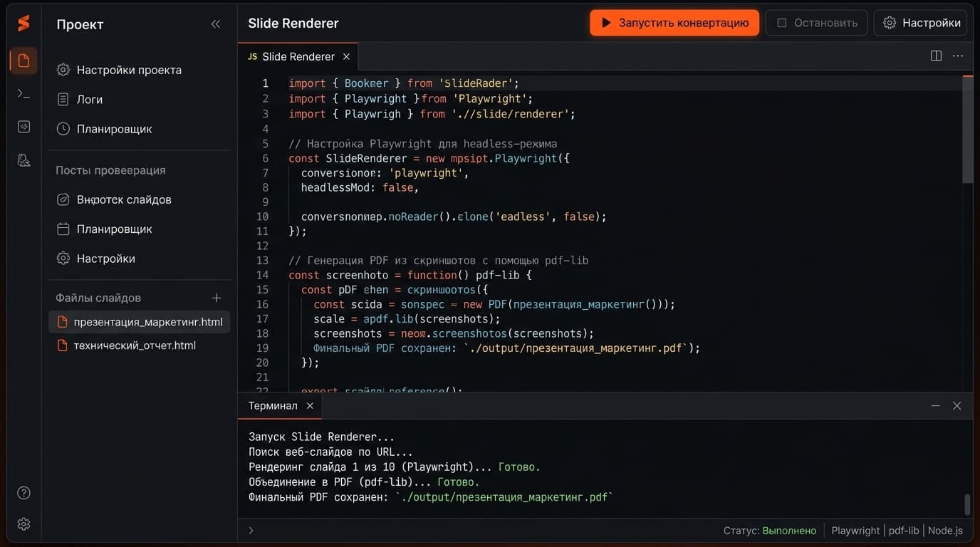Select Планировщик in the Посты провеерация section
Image resolution: width=980 pixels, height=547 pixels.
click(x=114, y=229)
